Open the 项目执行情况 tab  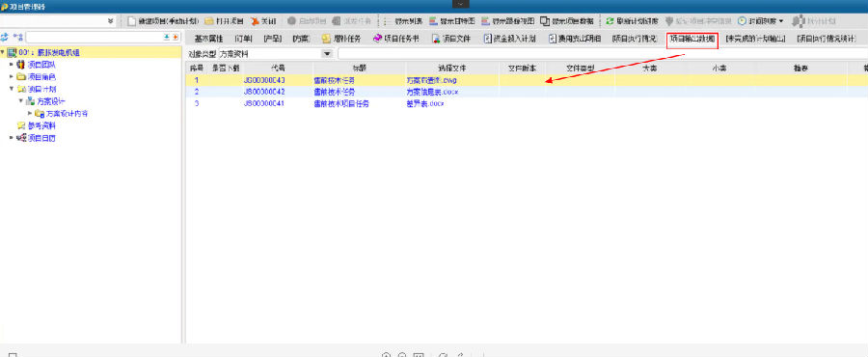tap(635, 40)
